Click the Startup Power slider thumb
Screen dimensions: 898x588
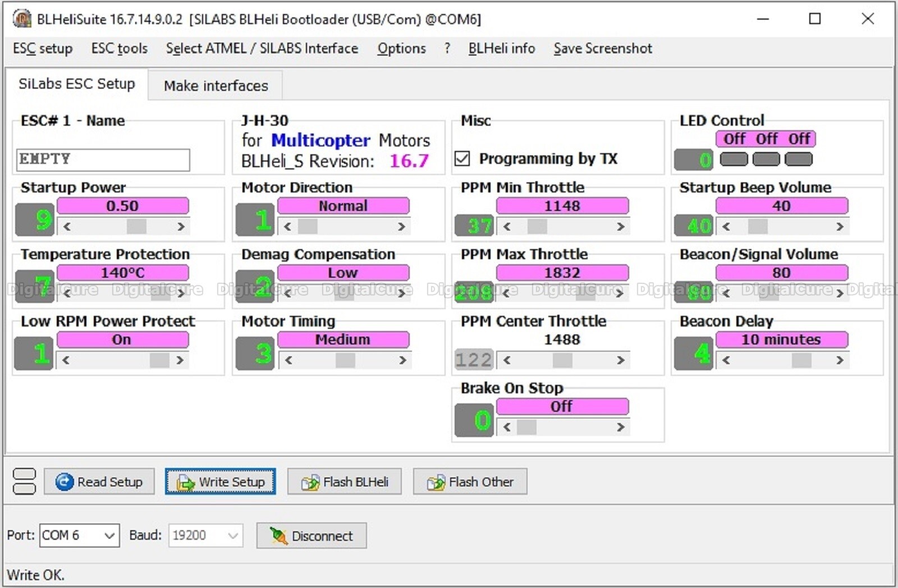tap(136, 227)
